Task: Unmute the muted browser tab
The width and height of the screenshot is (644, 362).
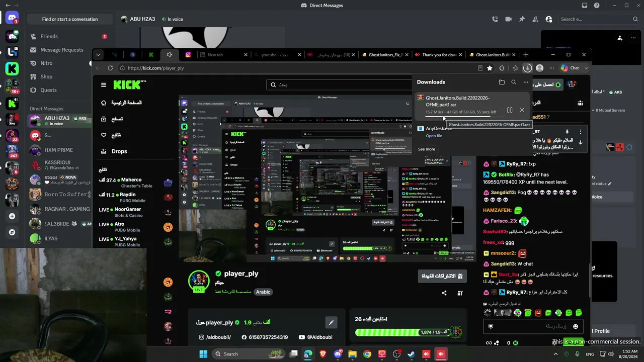Action: (170, 55)
